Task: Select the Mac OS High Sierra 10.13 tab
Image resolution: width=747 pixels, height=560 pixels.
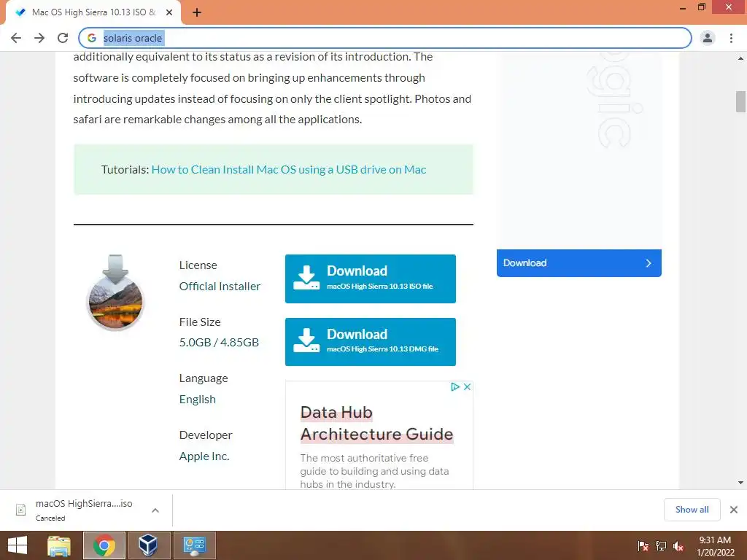Action: 93,12
